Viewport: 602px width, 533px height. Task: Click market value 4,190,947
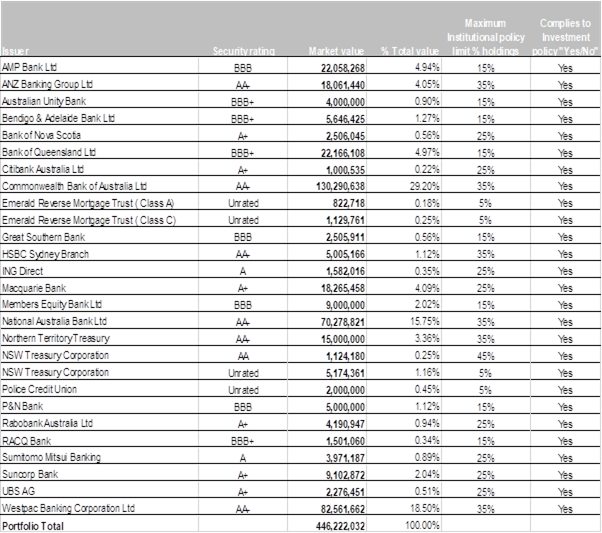coord(346,424)
